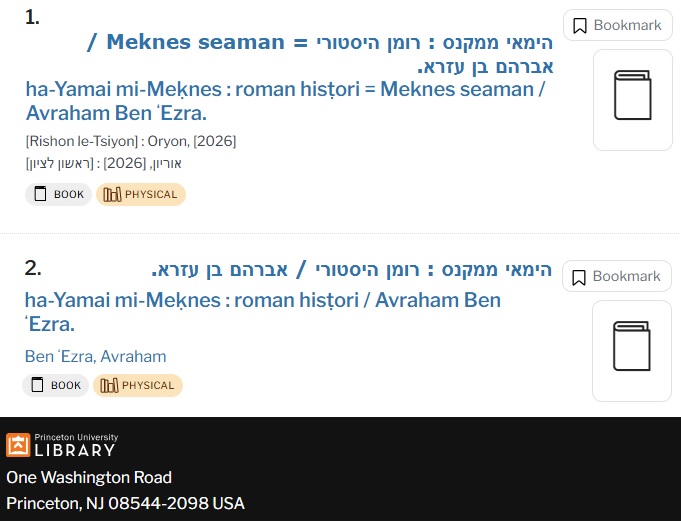Click author link Ben ʻEzra, Avraham
Image resolution: width=681 pixels, height=522 pixels.
96,357
